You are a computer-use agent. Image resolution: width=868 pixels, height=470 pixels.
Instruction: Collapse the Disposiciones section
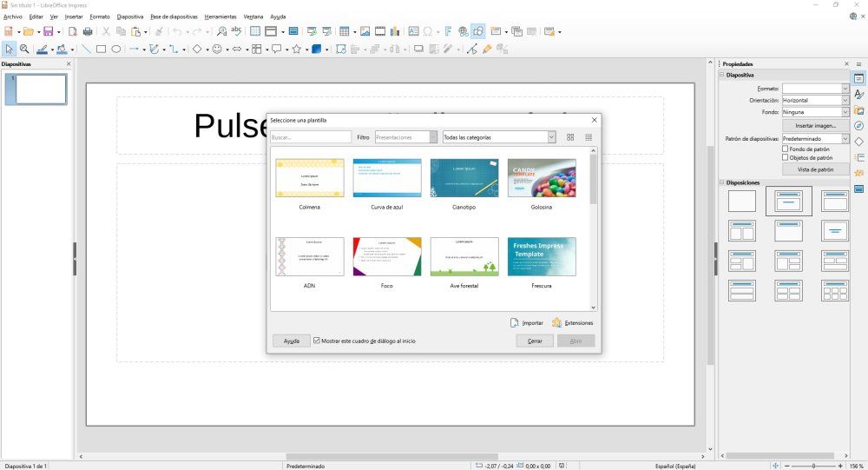722,182
